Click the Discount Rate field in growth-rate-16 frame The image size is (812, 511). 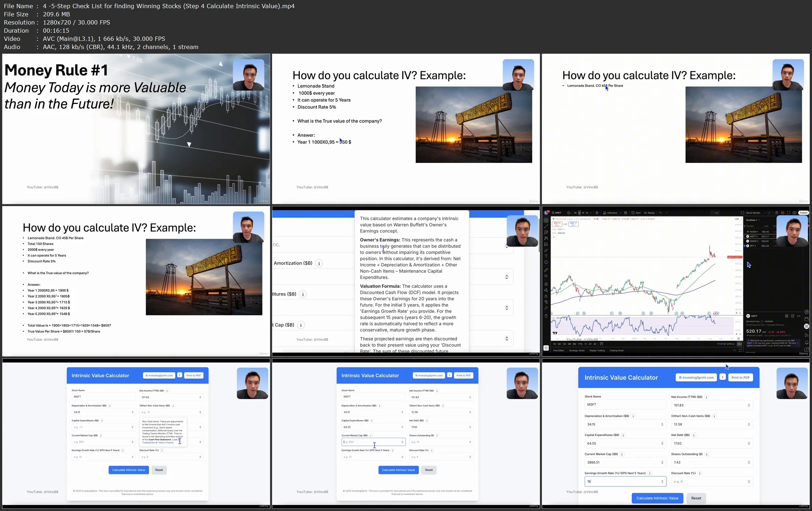pyautogui.click(x=712, y=482)
